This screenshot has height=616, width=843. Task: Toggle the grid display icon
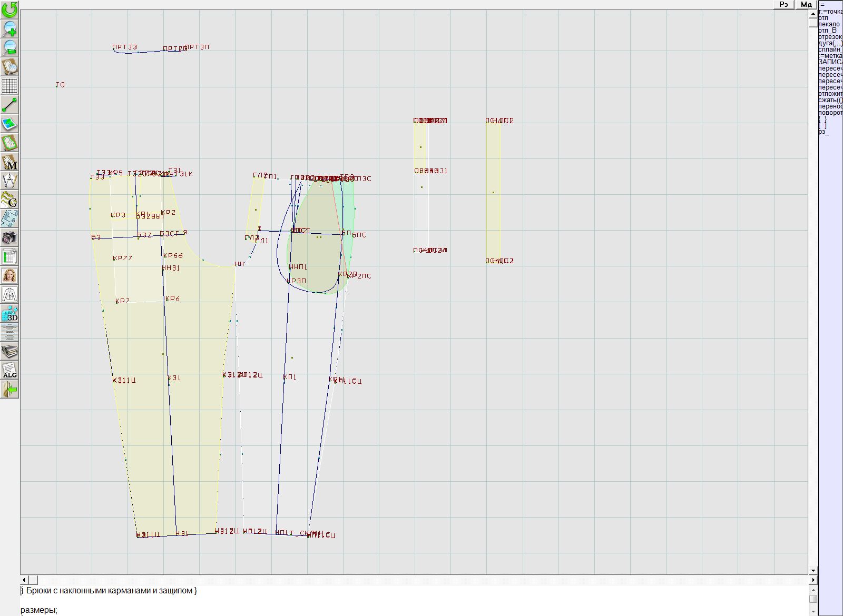tap(9, 85)
